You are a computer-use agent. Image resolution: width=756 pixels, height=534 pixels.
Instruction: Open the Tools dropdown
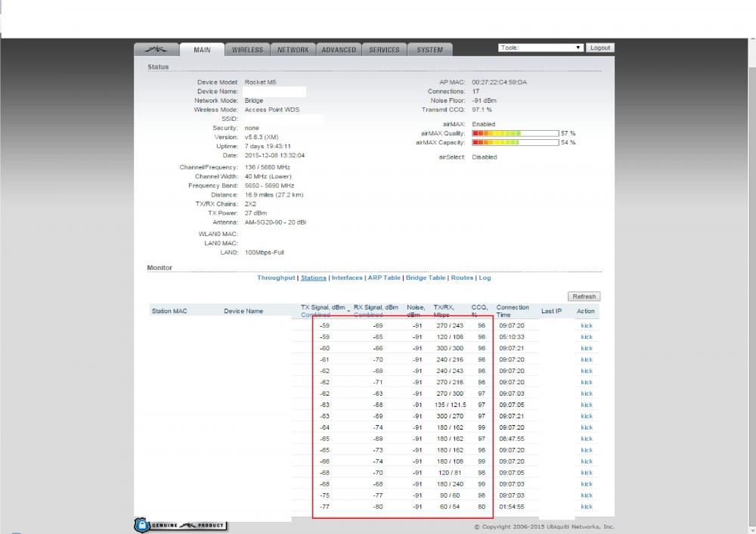click(x=541, y=46)
